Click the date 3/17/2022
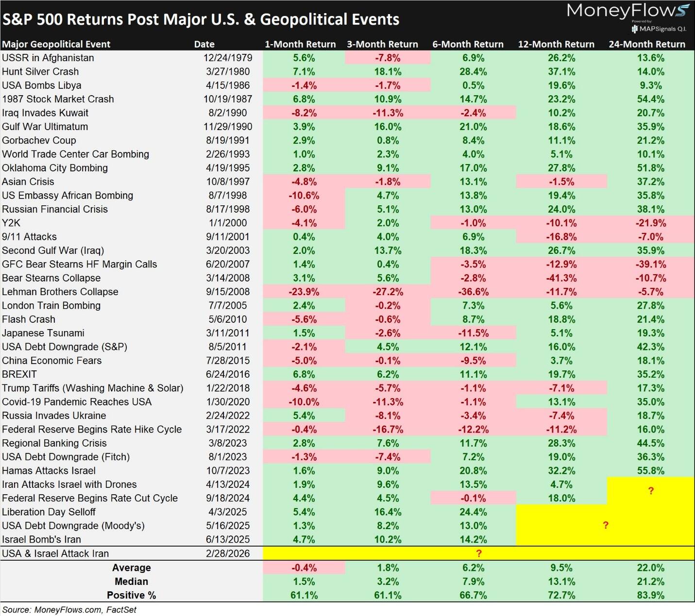Screen dimensions: 695x616 [x=228, y=430]
